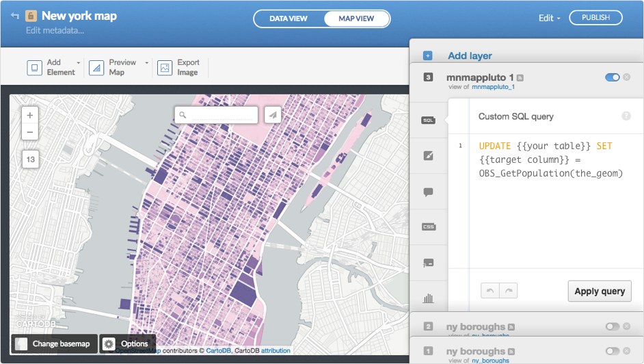The image size is (644, 364).
Task: Click the PUBLISH button
Action: coord(595,18)
